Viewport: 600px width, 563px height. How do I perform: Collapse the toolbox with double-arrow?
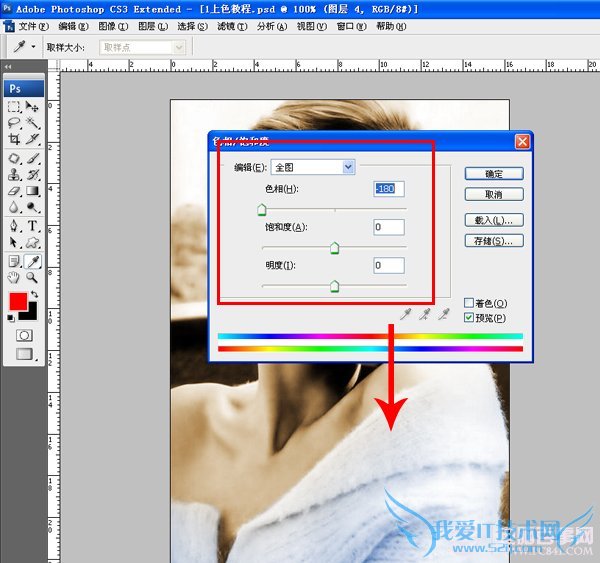(8, 67)
